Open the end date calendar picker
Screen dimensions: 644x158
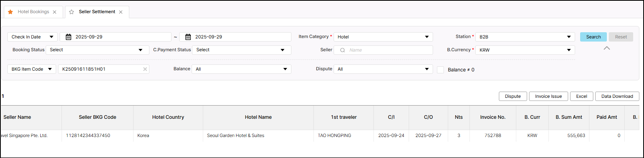188,37
